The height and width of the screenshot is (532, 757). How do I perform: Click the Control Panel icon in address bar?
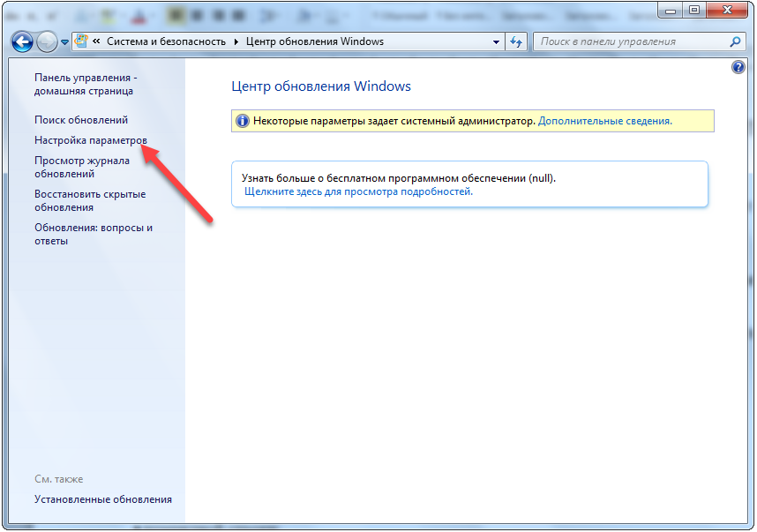click(x=82, y=41)
